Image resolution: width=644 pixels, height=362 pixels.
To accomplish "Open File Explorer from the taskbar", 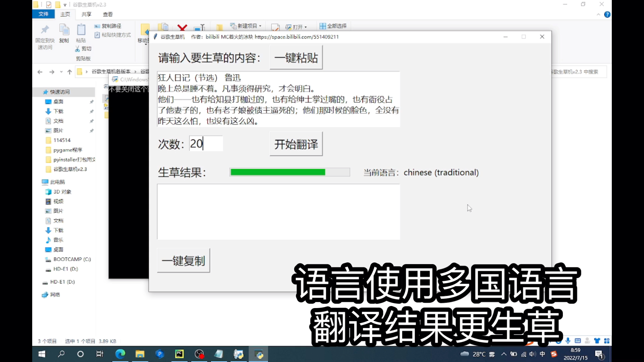I will click(x=140, y=354).
